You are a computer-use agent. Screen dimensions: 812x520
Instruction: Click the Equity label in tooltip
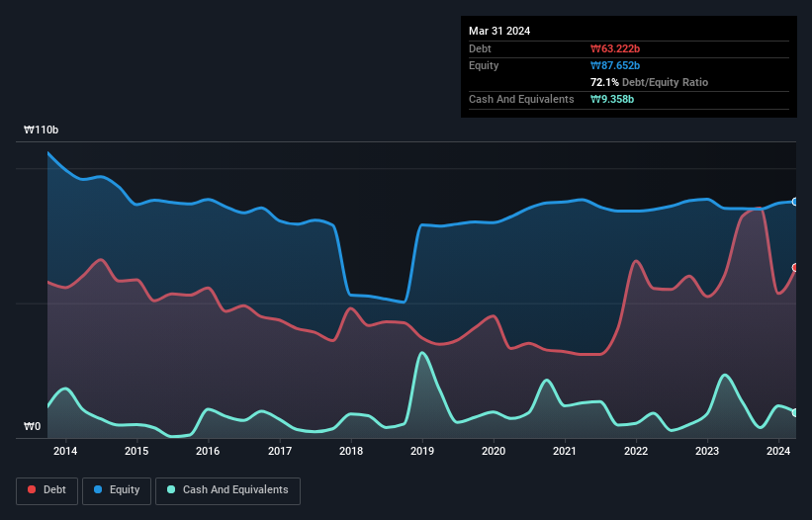click(x=484, y=65)
